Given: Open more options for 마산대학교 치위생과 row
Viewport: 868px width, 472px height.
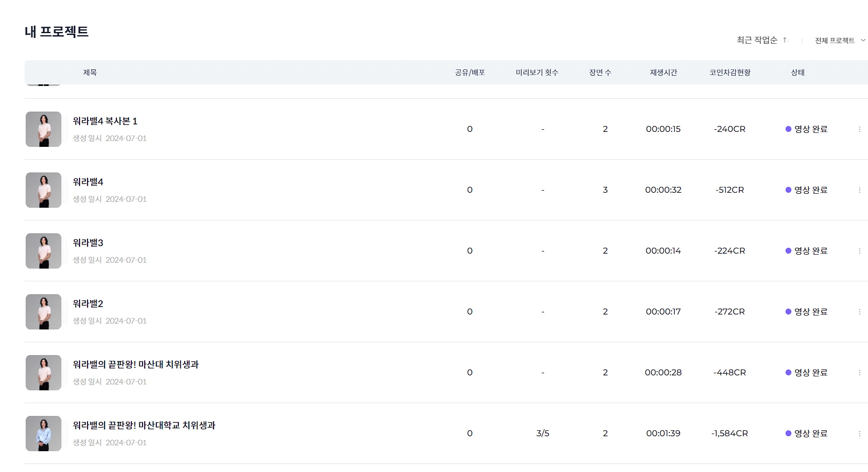Looking at the screenshot, I should click(859, 434).
